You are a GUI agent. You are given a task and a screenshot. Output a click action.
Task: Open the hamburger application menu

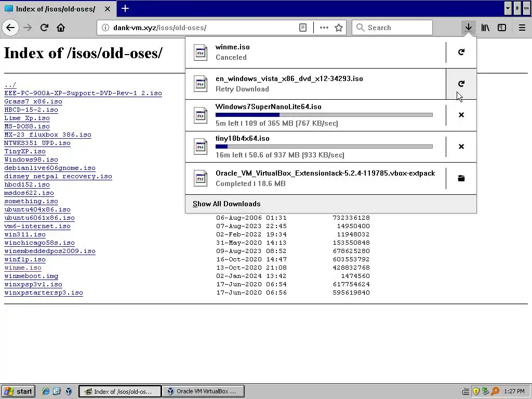pos(522,28)
